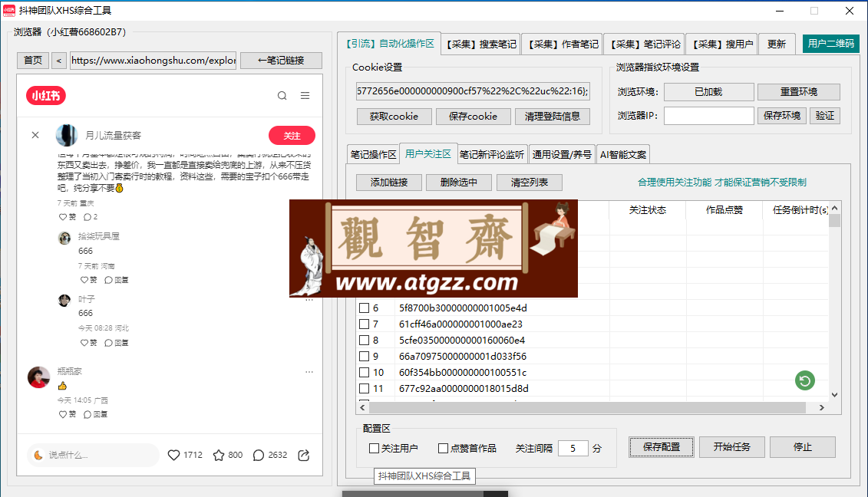This screenshot has width=868, height=497.
Task: Click the ←笔记链接 button
Action: point(281,61)
